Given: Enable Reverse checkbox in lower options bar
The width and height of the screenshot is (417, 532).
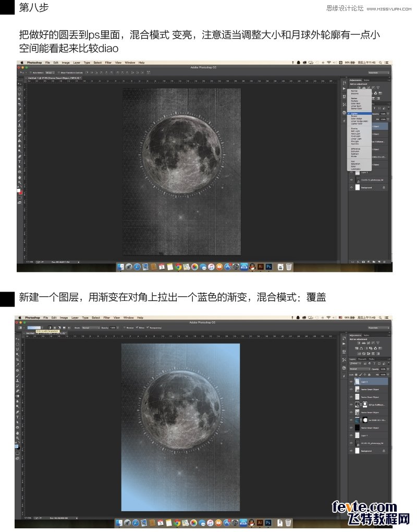Looking at the screenshot, I should [x=125, y=328].
